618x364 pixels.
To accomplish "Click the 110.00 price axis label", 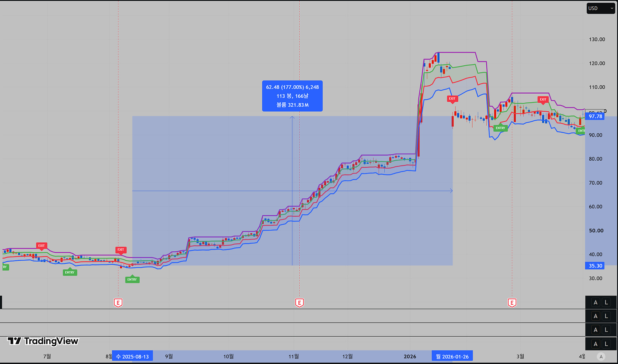I will 597,87.
